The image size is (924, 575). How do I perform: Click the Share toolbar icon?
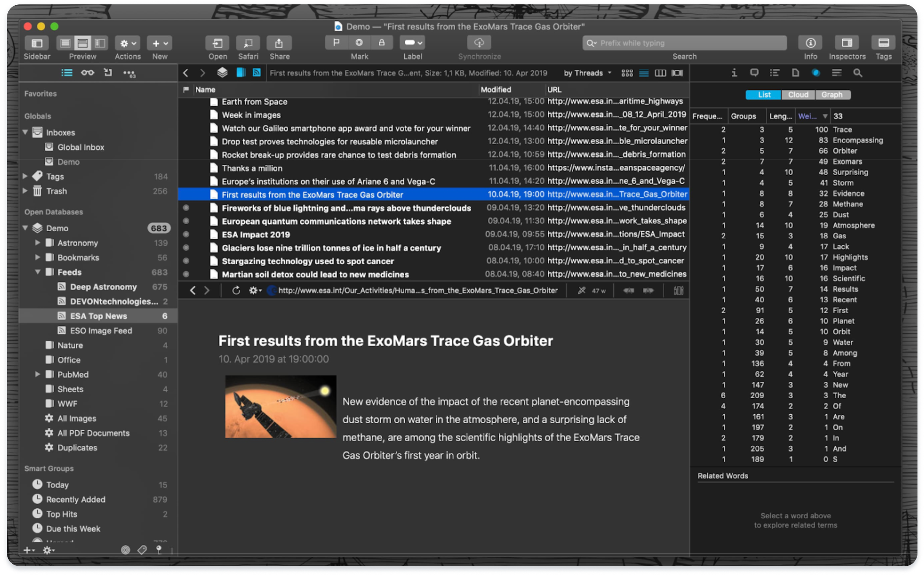pyautogui.click(x=279, y=43)
